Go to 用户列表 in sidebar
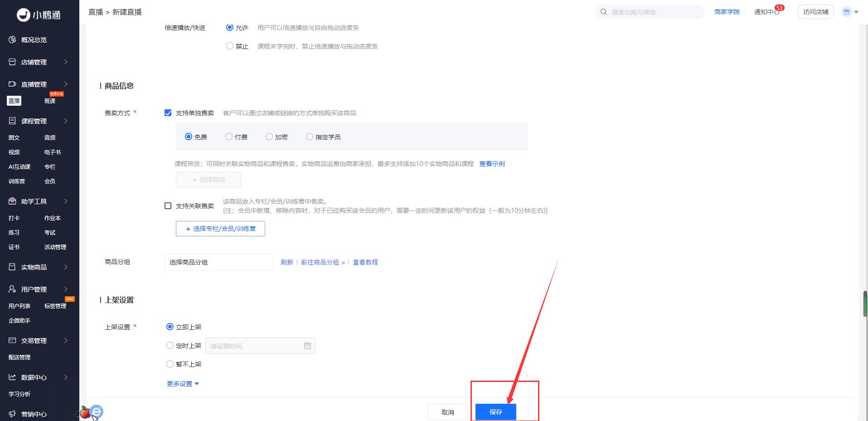This screenshot has height=421, width=868. click(x=19, y=306)
